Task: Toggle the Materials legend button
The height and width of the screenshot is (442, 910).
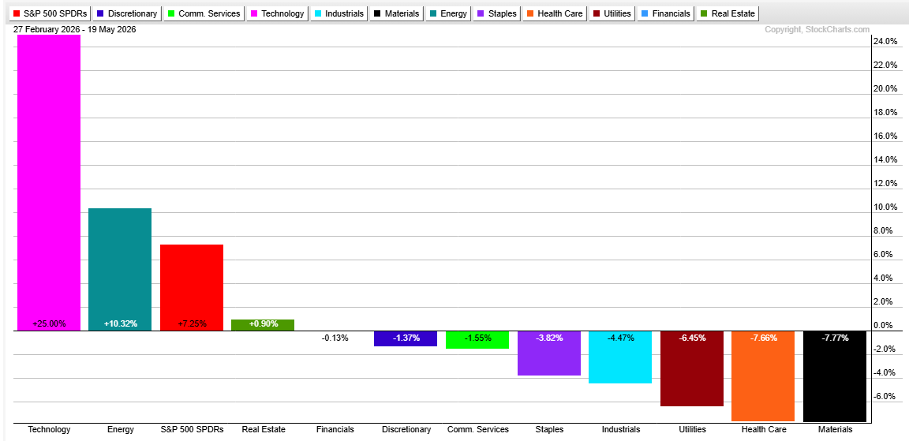Action: coord(396,13)
